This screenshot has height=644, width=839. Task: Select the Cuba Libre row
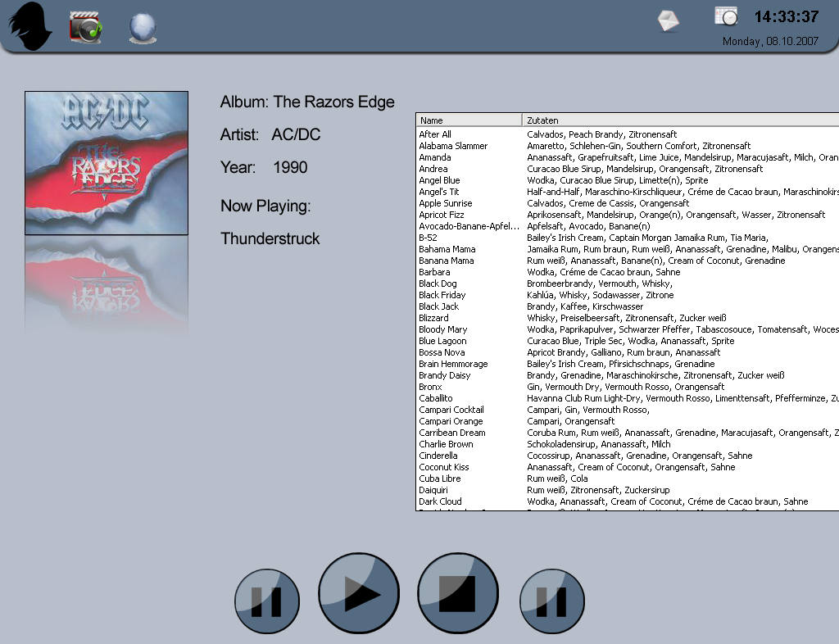coord(628,478)
